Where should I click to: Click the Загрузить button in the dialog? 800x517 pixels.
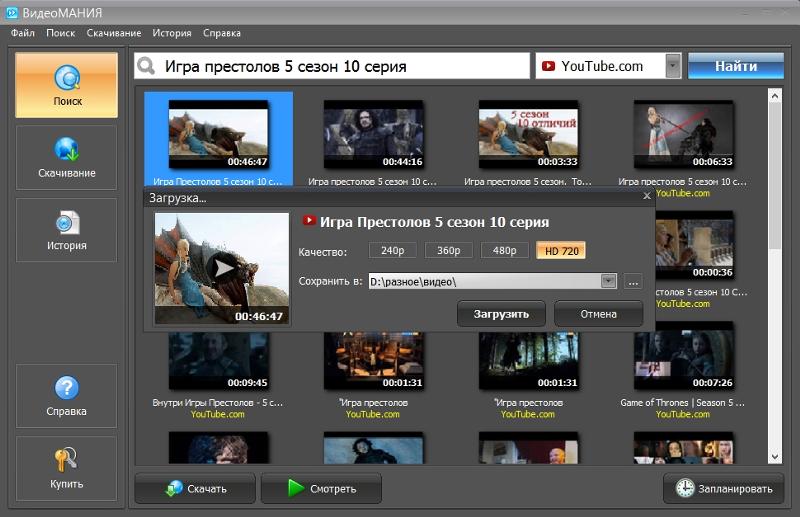(x=501, y=314)
